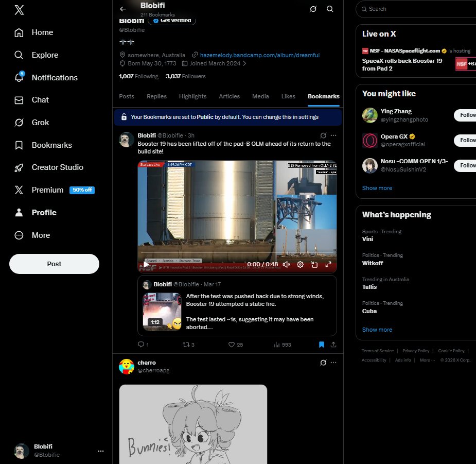Open Notifications with 5 badge
This screenshot has width=476, height=464.
46,77
